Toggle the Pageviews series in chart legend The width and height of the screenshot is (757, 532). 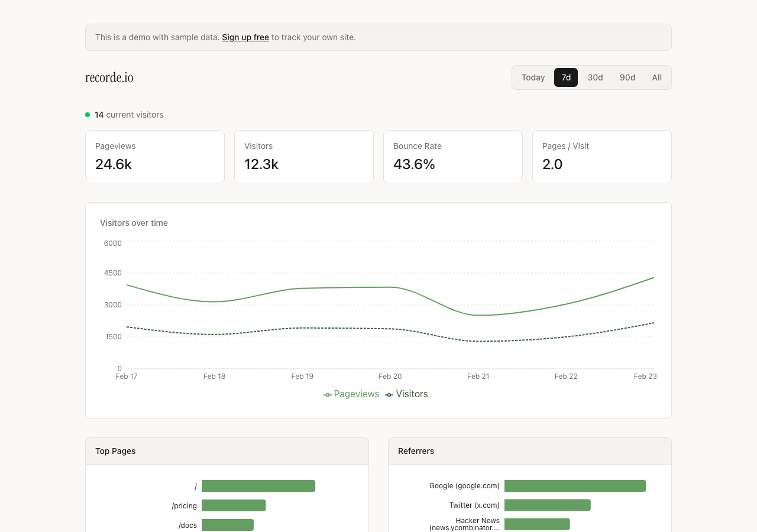351,394
